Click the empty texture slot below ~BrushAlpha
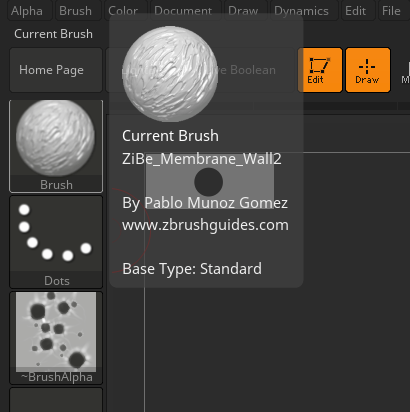The width and height of the screenshot is (410, 412). click(56, 400)
